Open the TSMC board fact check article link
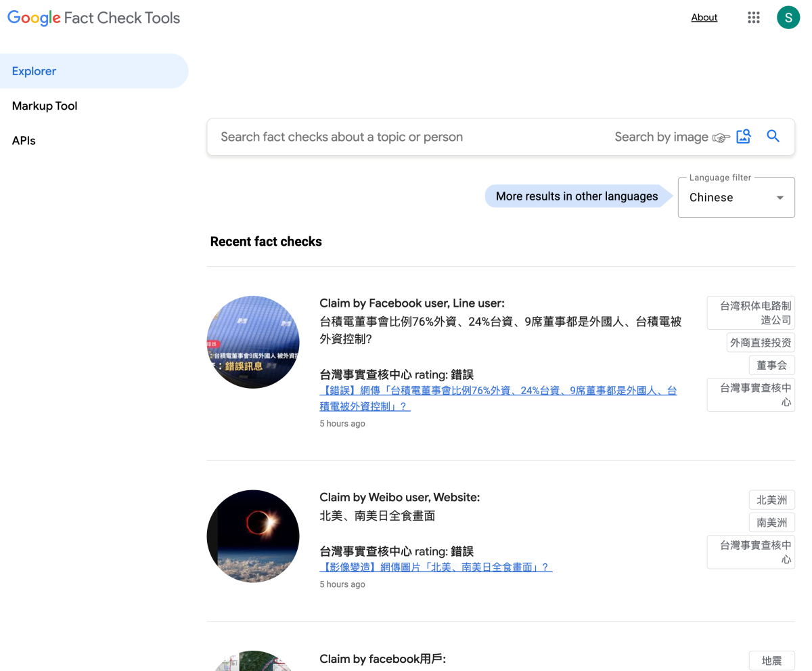Screen dimensions: 812x671 498,398
